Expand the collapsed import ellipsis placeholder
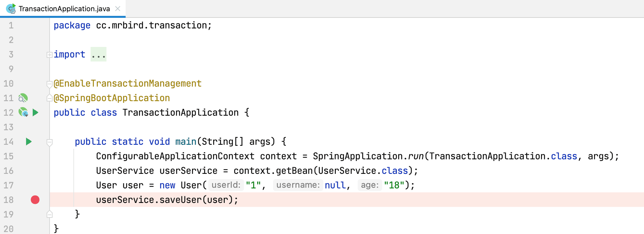Screen dimensions: 644x234 tap(99, 55)
